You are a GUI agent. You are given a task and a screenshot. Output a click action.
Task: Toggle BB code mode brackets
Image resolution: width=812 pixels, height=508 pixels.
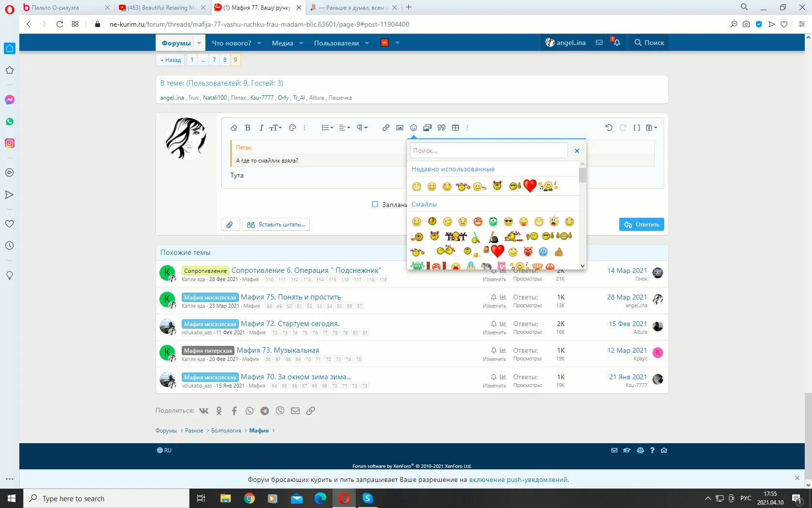point(637,128)
